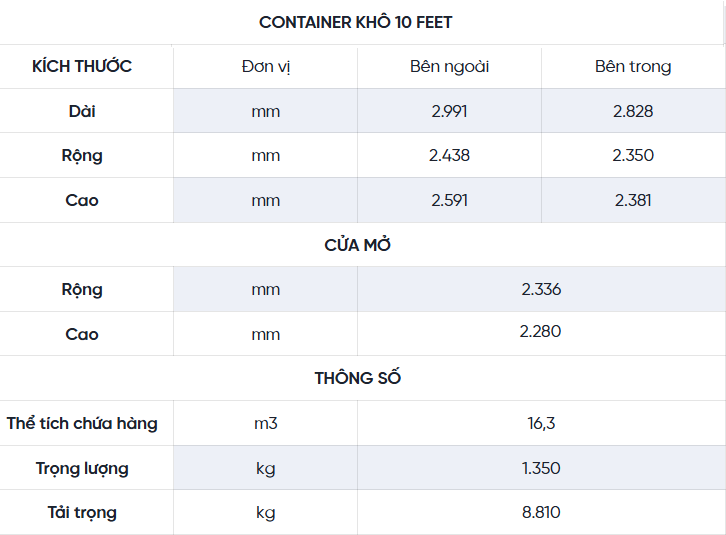Select the inside width value 2.350
726x535 pixels.
pyautogui.click(x=633, y=156)
